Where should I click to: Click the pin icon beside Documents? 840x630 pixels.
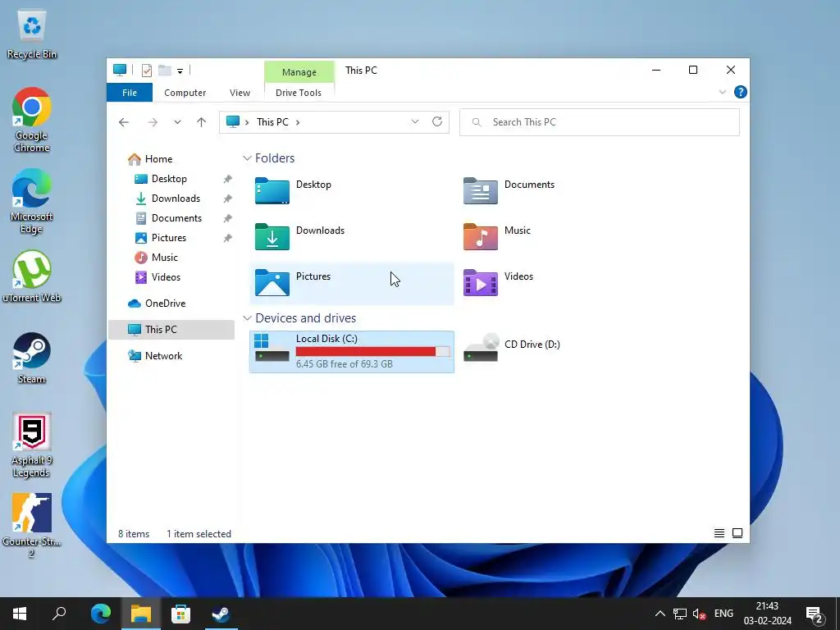228,218
